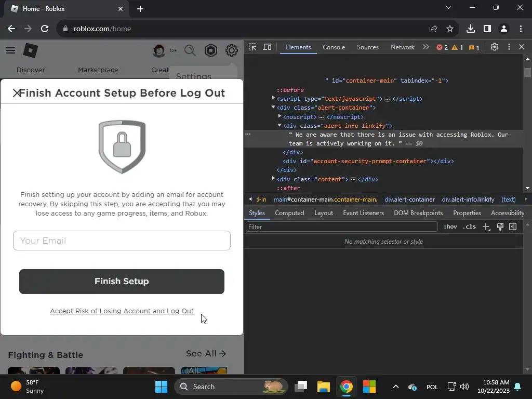Focus the Your Email input field
Screen dimensions: 532x399
coord(122,241)
